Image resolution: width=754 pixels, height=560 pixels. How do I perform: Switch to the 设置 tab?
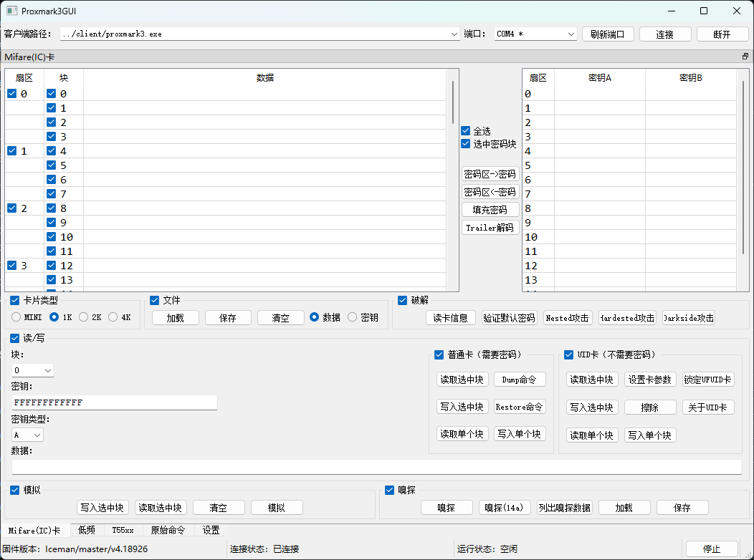pos(211,530)
